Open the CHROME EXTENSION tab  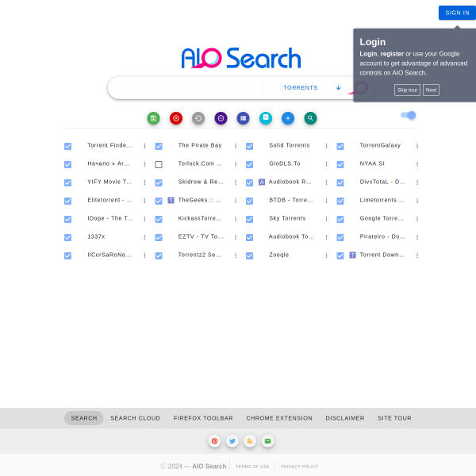(279, 418)
